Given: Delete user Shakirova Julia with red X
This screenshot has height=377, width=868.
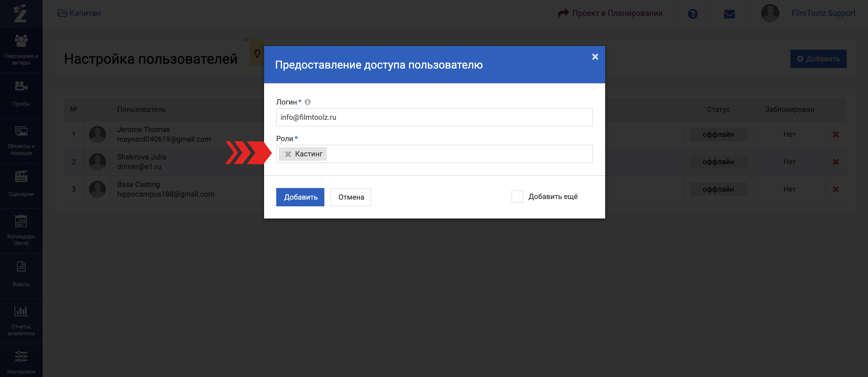Looking at the screenshot, I should (x=836, y=162).
